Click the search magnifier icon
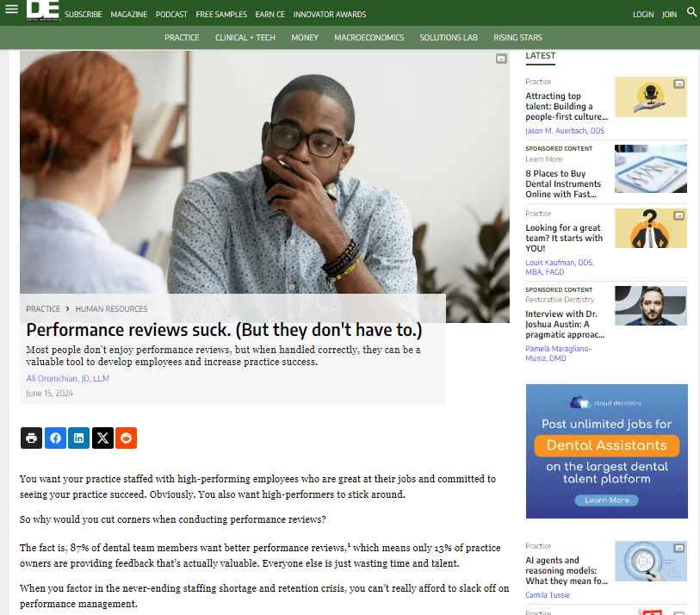The image size is (700, 615). 691,12
